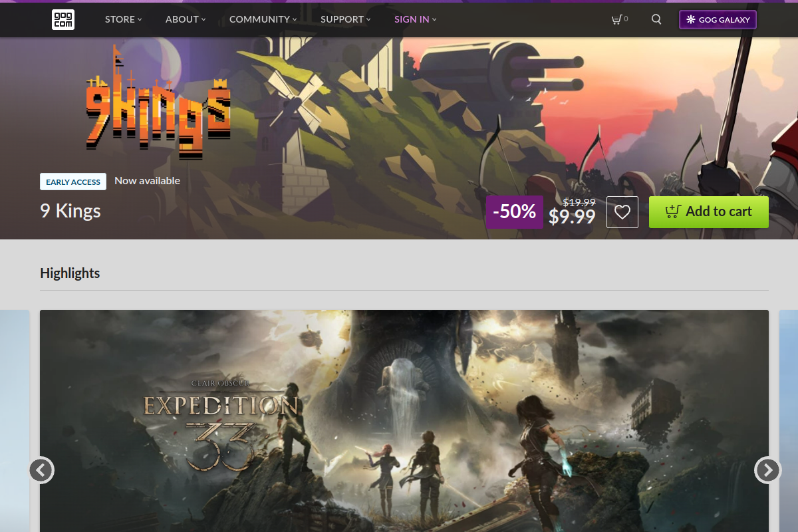This screenshot has width=798, height=532.
Task: Open the shopping cart
Action: click(618, 19)
